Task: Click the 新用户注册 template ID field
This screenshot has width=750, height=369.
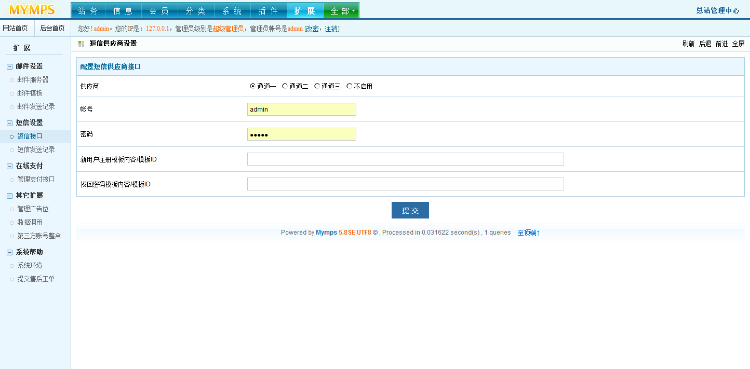Action: (405, 159)
